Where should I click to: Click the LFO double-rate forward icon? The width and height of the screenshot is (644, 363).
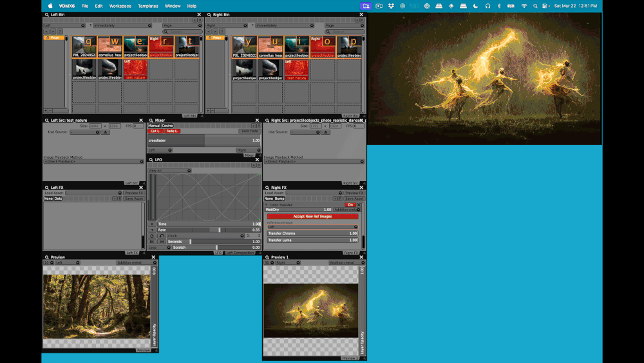pyautogui.click(x=162, y=242)
